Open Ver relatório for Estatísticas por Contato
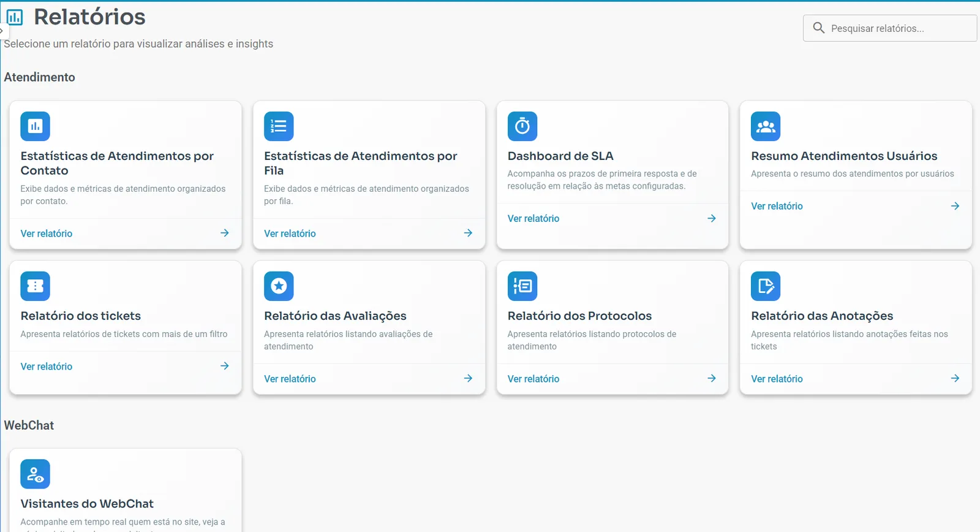 (47, 234)
